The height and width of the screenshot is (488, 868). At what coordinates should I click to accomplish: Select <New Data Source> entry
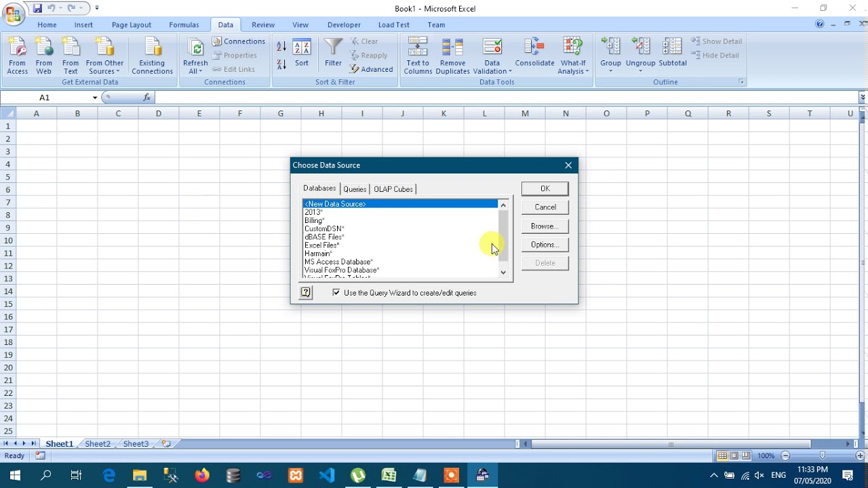point(400,204)
